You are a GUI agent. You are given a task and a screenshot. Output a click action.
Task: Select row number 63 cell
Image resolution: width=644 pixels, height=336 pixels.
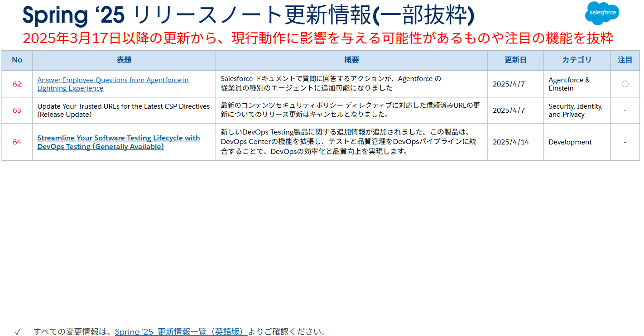[x=17, y=110]
